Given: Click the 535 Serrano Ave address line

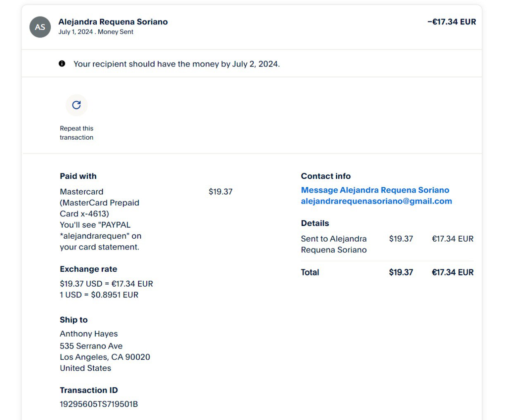Looking at the screenshot, I should pos(91,346).
